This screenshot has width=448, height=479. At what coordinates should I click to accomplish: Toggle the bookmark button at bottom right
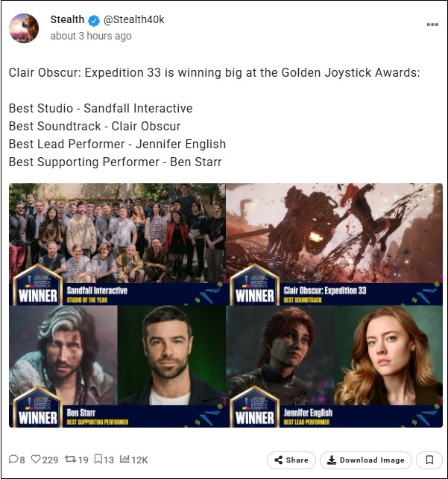coord(429,460)
